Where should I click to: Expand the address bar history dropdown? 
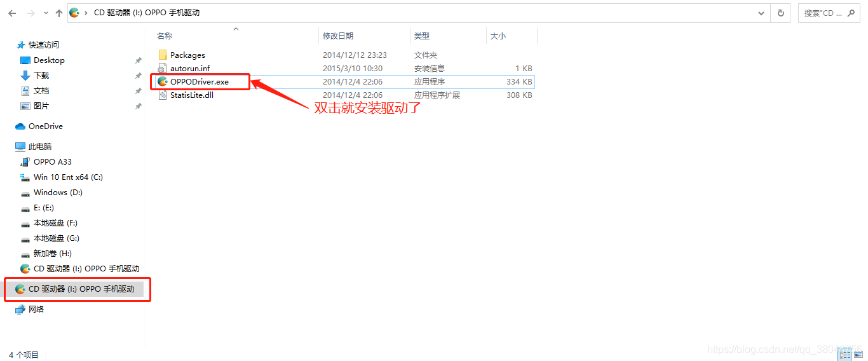762,13
